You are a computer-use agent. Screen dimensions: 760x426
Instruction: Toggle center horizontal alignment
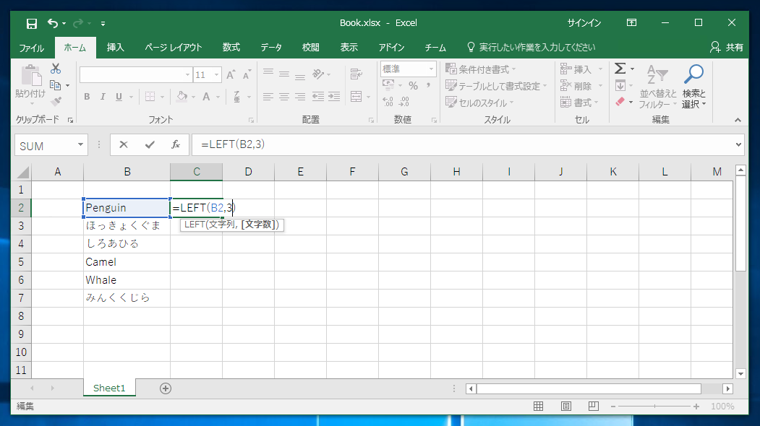(284, 97)
